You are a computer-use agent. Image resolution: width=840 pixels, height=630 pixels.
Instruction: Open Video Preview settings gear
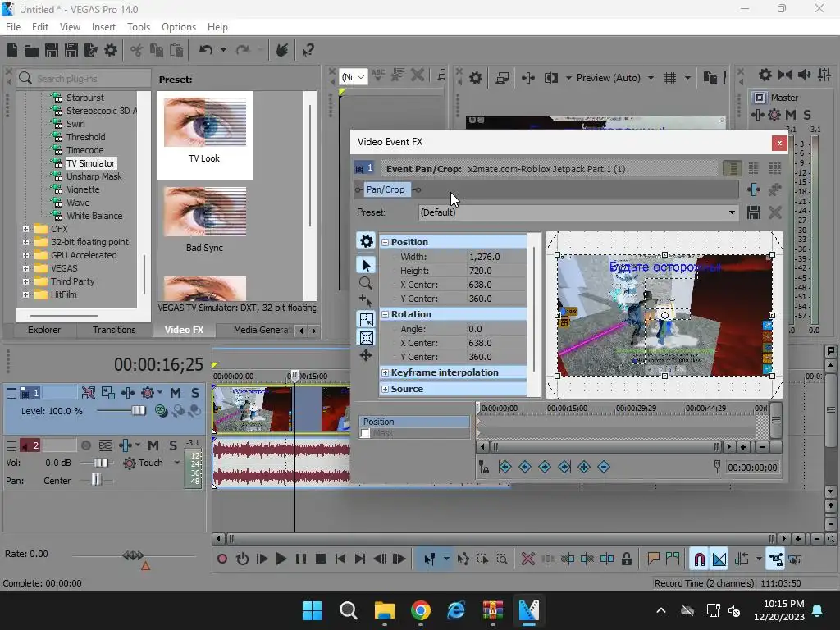coord(475,78)
